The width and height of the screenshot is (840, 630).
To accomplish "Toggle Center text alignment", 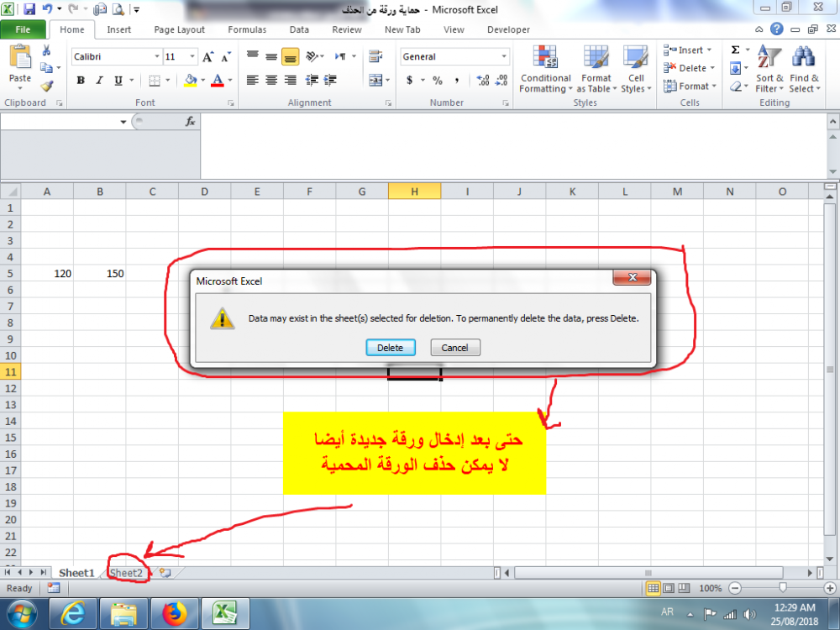I will tap(271, 81).
